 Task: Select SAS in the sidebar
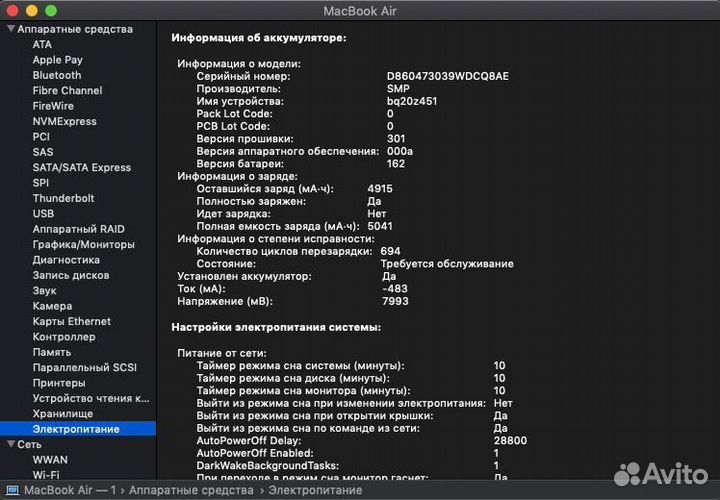coord(43,152)
